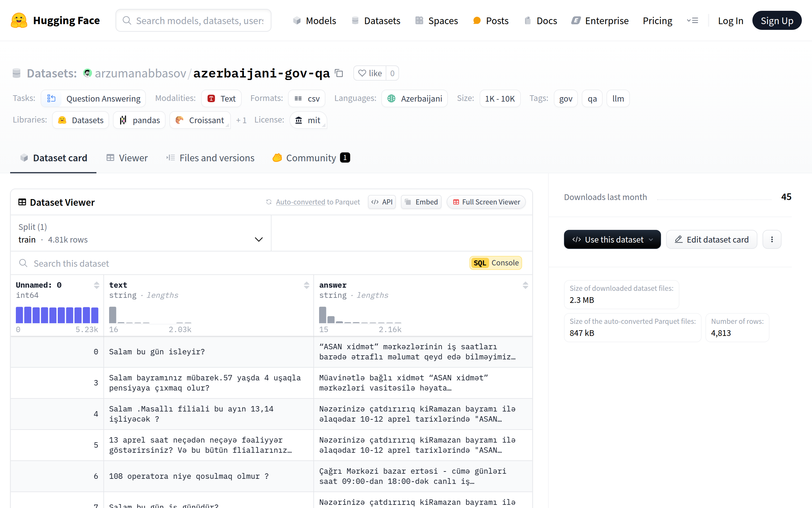Click the Datasets library emoji icon

62,120
